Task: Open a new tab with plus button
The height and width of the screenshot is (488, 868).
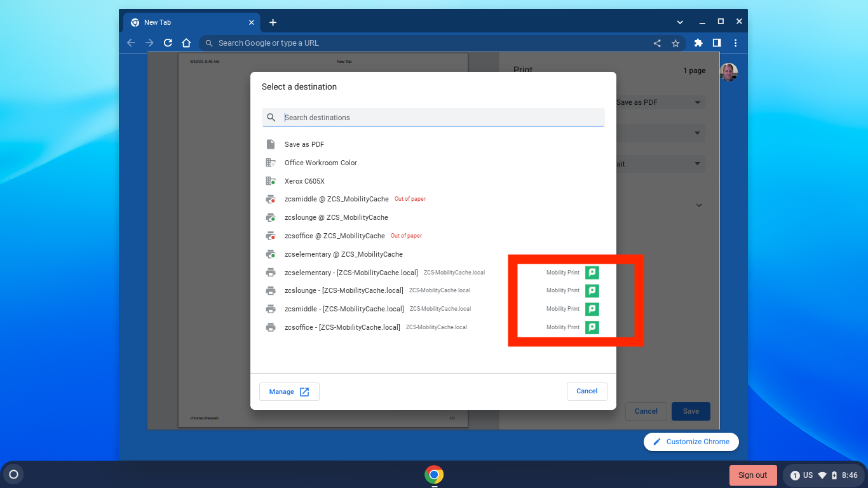Action: (x=273, y=22)
